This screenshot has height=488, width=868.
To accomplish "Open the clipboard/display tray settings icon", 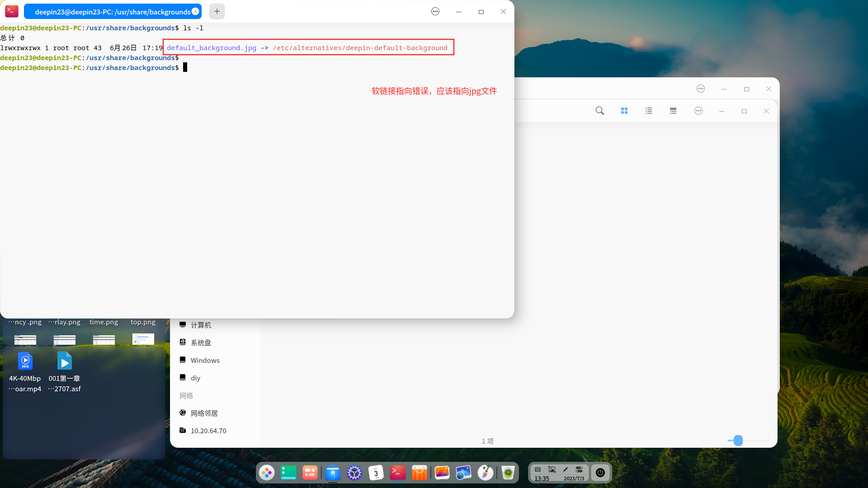I will 579,469.
